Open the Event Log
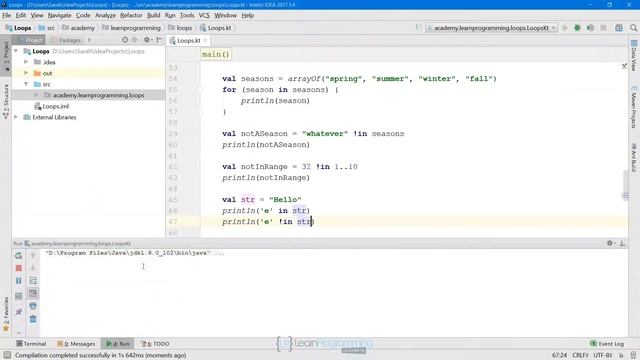This screenshot has width=640, height=360. (x=607, y=344)
